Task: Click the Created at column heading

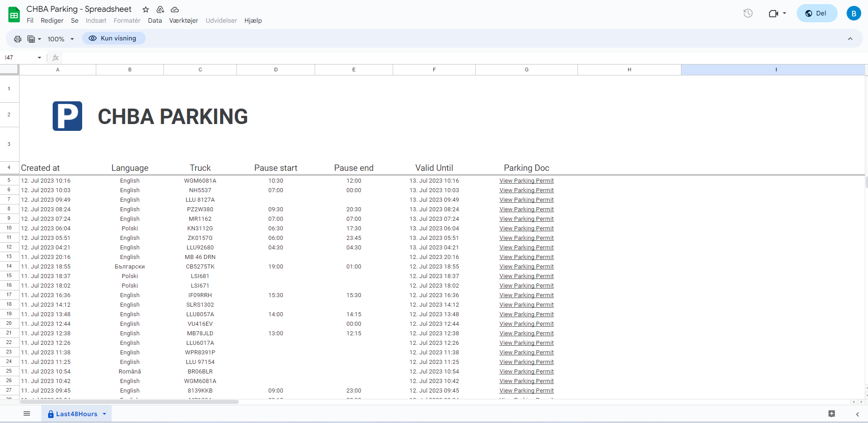Action: 40,168
